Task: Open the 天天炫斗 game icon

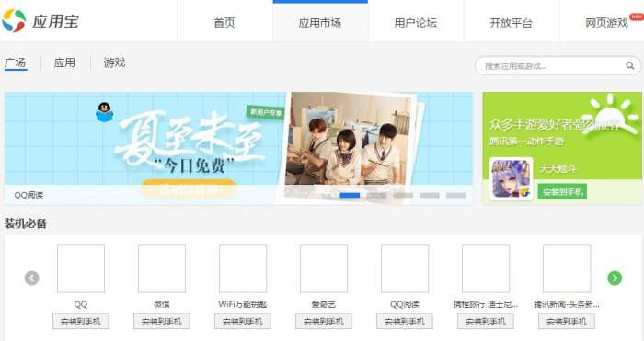Action: [x=511, y=179]
